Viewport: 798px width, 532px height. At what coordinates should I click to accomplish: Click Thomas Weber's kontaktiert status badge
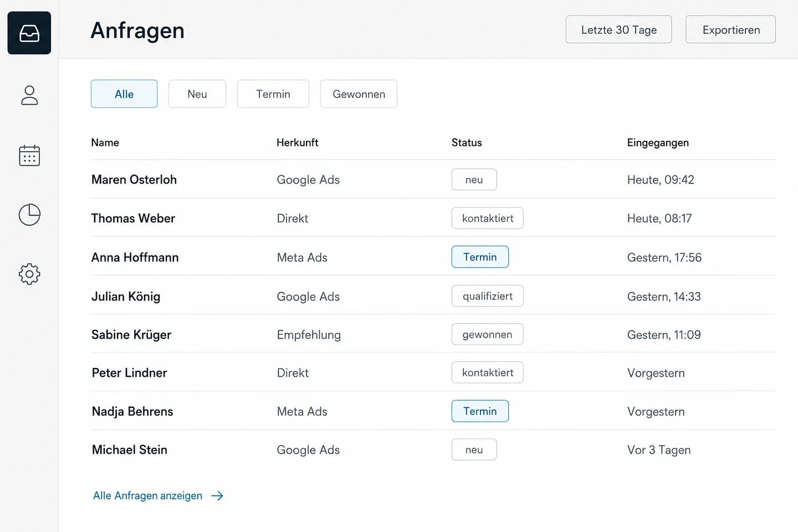488,218
